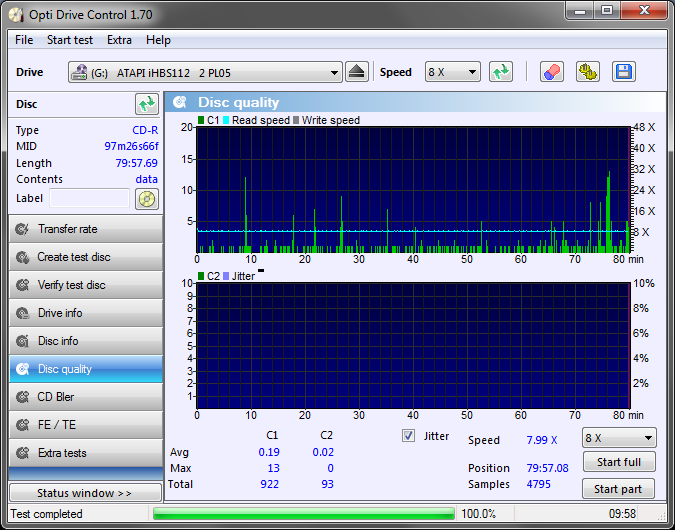
Task: Click the Create test disc icon
Action: click(22, 257)
